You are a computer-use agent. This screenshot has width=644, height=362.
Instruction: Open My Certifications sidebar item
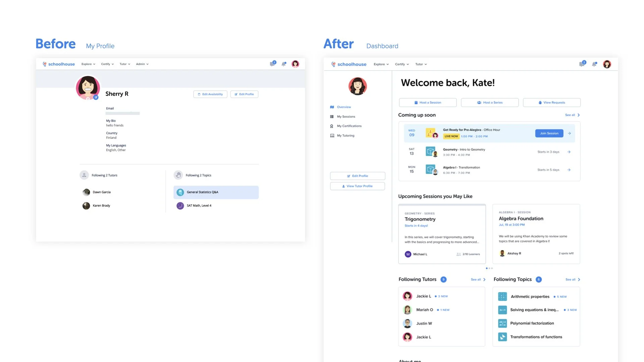click(349, 126)
